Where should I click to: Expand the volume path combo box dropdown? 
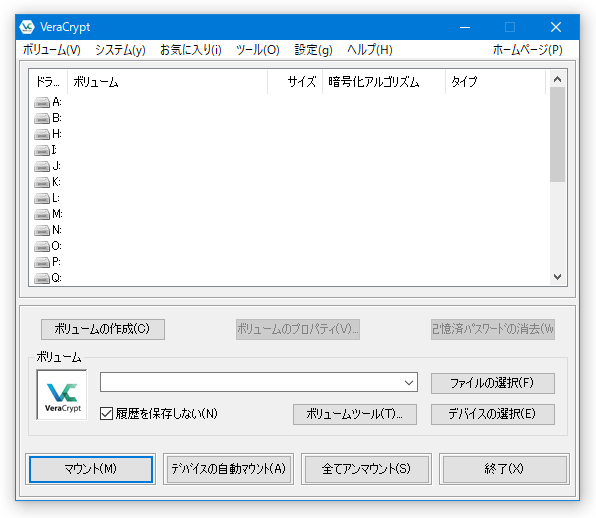pyautogui.click(x=409, y=382)
